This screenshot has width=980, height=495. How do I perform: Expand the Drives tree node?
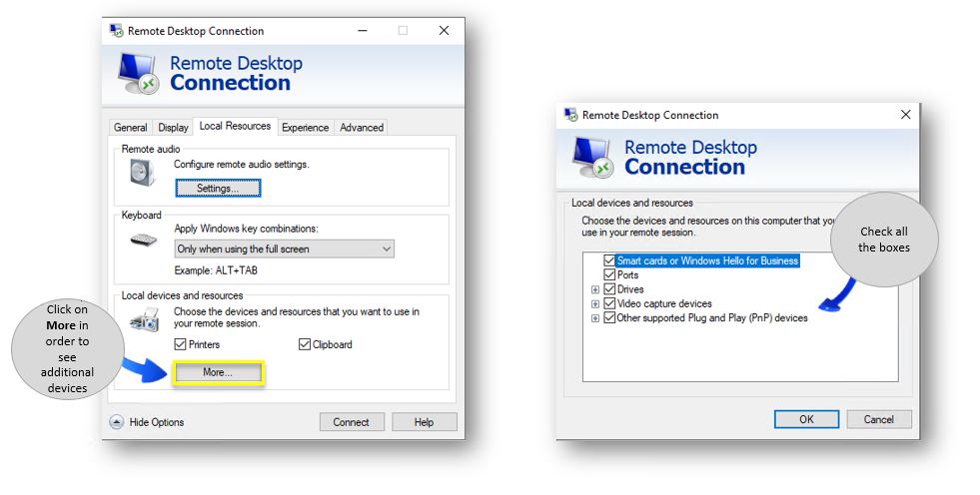point(595,289)
